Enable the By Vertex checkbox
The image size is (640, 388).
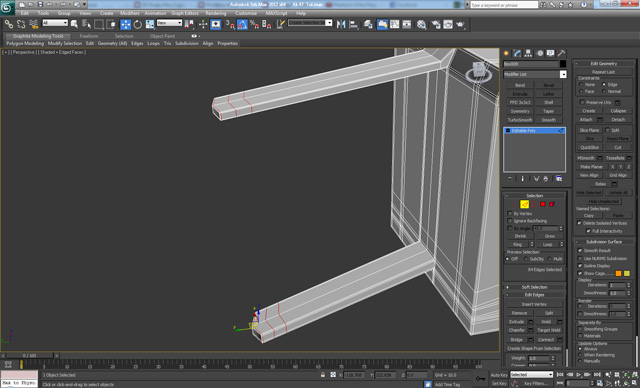[509, 214]
